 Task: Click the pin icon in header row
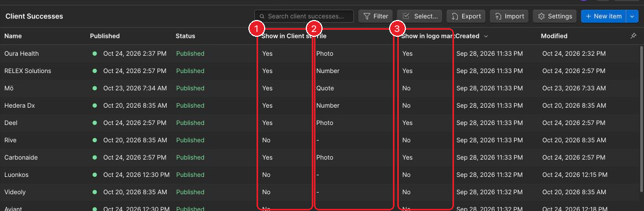(633, 36)
